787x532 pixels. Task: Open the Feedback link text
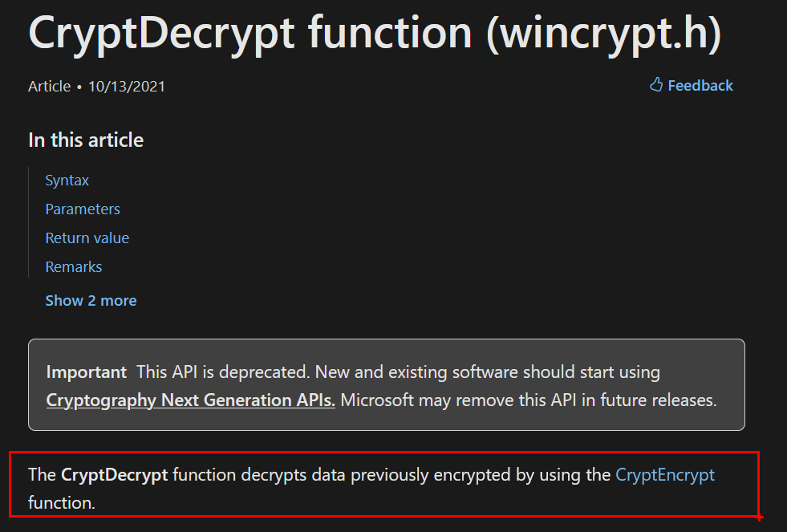(700, 86)
